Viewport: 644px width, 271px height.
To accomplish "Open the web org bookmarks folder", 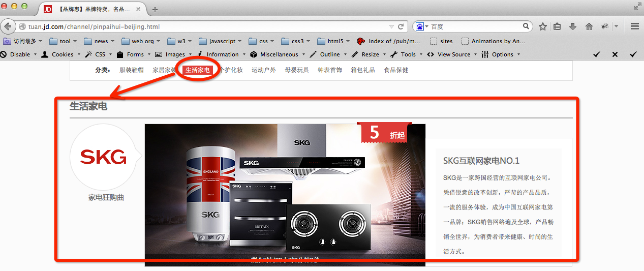I will [140, 41].
